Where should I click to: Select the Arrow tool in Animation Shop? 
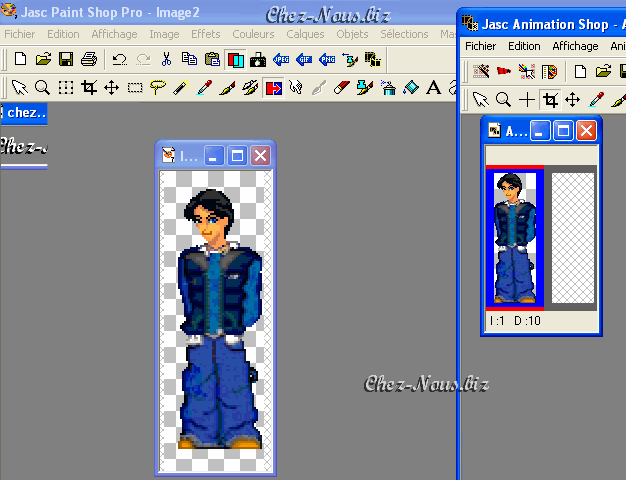481,99
